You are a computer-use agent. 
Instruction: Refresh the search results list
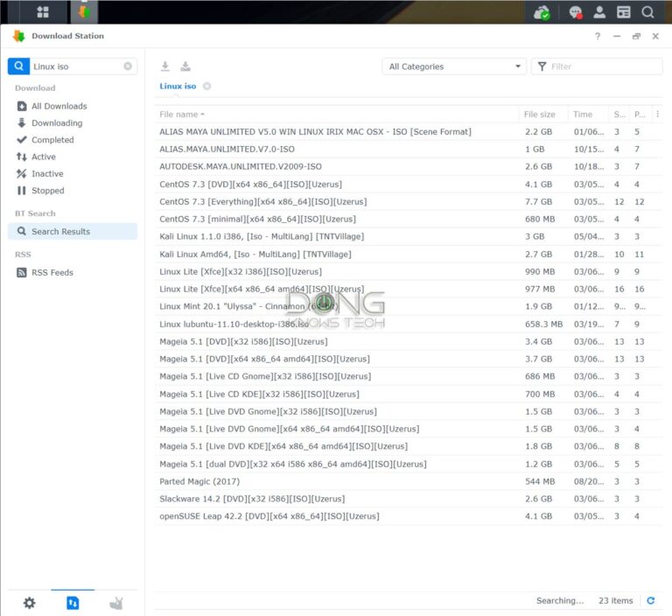(x=650, y=600)
